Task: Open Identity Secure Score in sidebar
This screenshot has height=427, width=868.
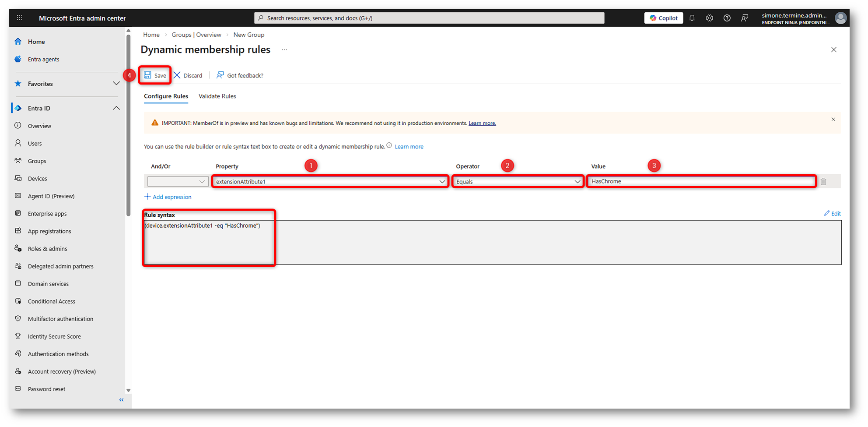Action: coord(54,336)
